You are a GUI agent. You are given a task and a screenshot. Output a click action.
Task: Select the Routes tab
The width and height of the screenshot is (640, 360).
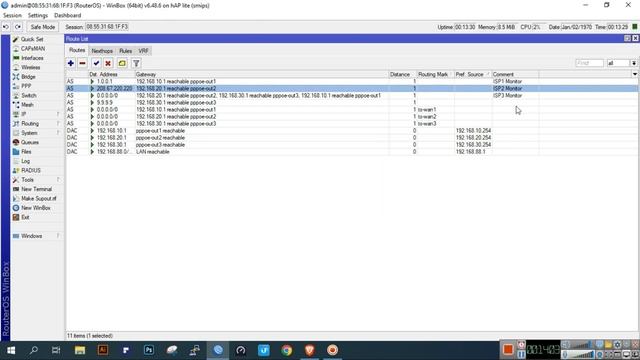point(77,50)
